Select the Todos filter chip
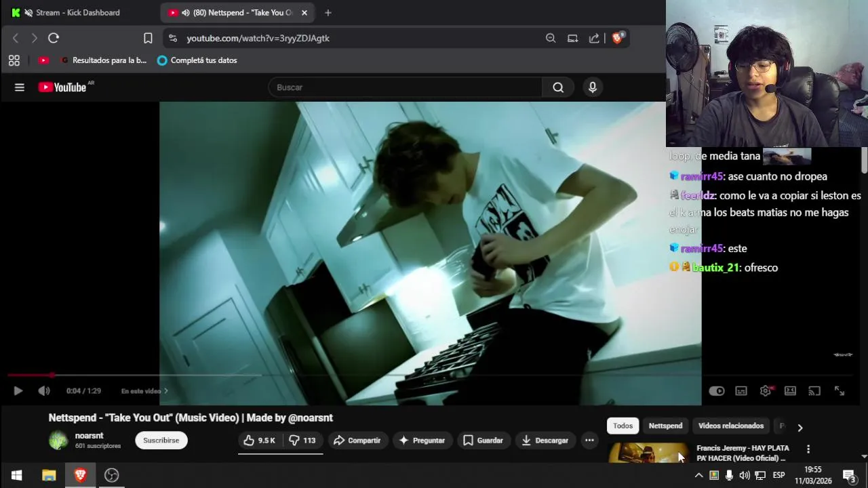 coord(623,426)
